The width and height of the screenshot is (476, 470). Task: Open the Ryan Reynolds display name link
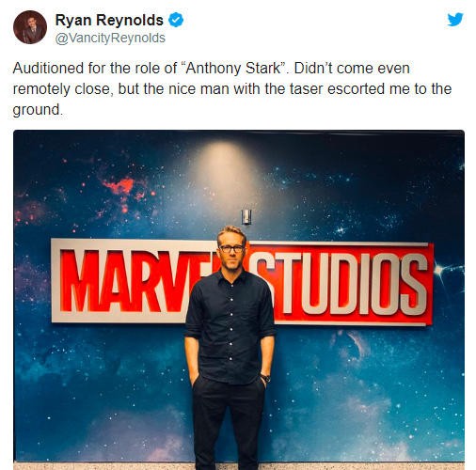point(109,20)
